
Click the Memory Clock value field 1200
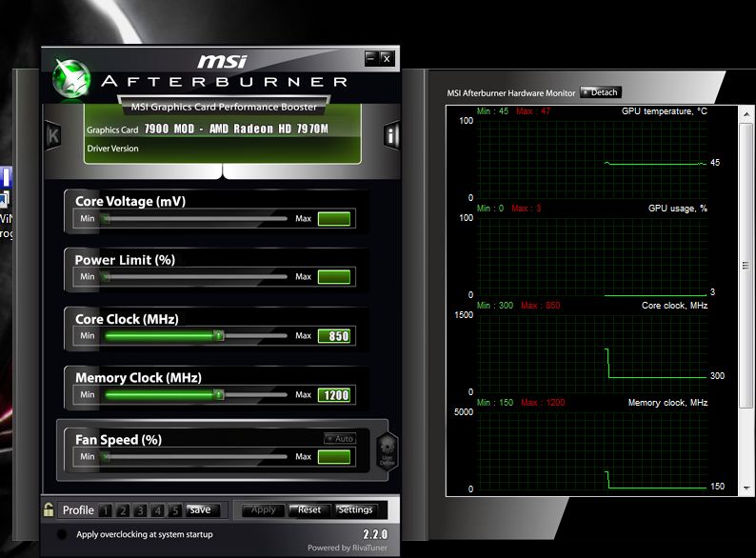pos(334,395)
